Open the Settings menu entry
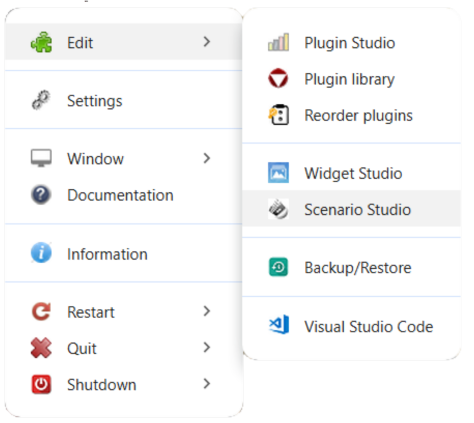The width and height of the screenshot is (474, 423). (x=124, y=101)
